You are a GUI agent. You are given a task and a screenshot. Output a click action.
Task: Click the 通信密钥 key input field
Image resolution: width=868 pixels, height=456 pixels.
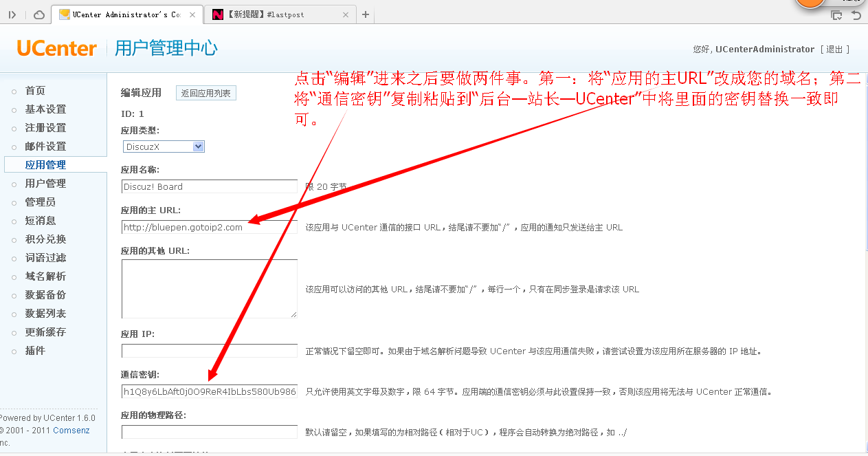[210, 392]
